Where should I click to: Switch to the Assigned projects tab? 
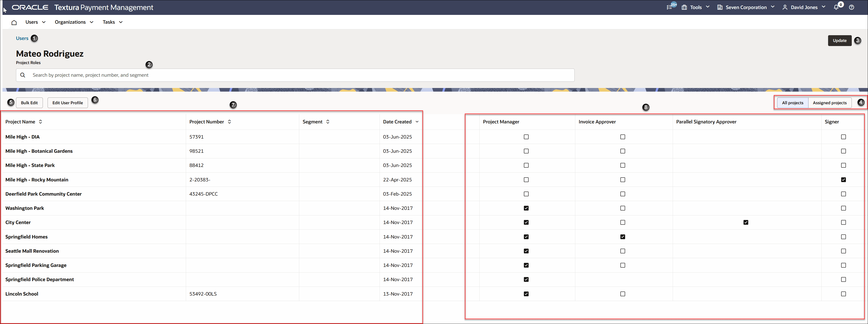pos(829,103)
